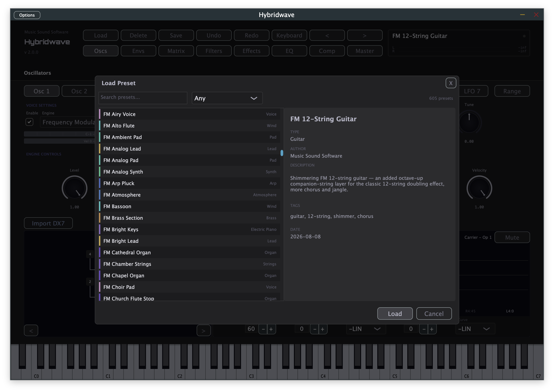The height and width of the screenshot is (392, 554).
Task: Open the Frequency Modulation engine dropdown
Action: [x=68, y=122]
